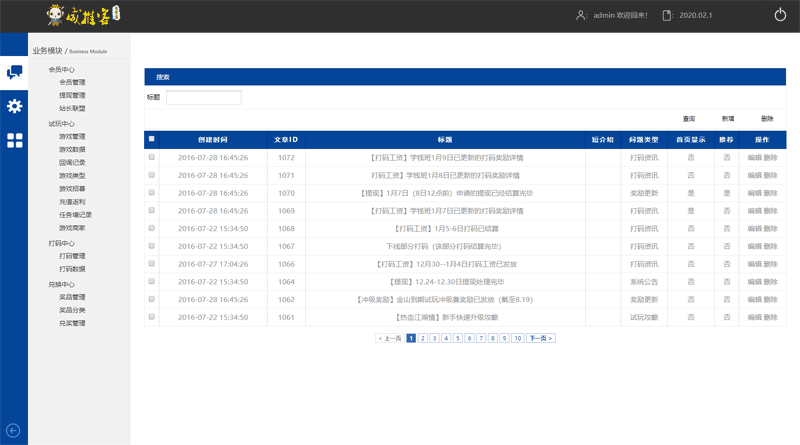Check the checkbox for article 1072
Screen dimensions: 800x445
[x=152, y=157]
